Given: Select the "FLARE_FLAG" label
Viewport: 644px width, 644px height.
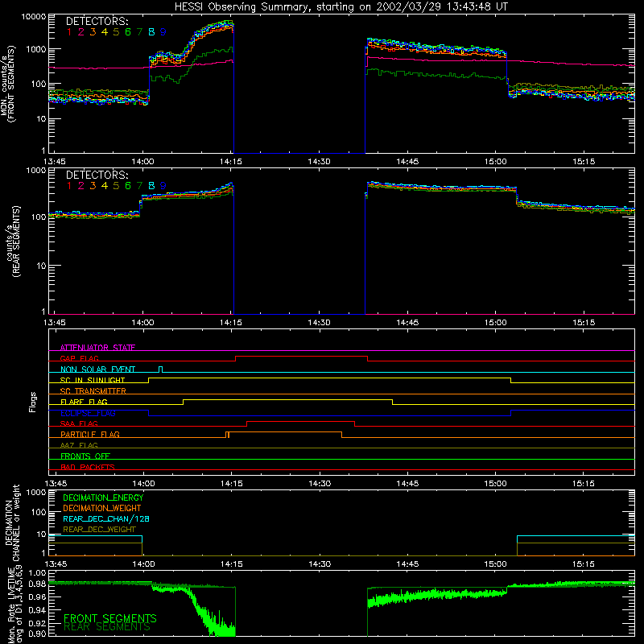Looking at the screenshot, I should coord(84,402).
